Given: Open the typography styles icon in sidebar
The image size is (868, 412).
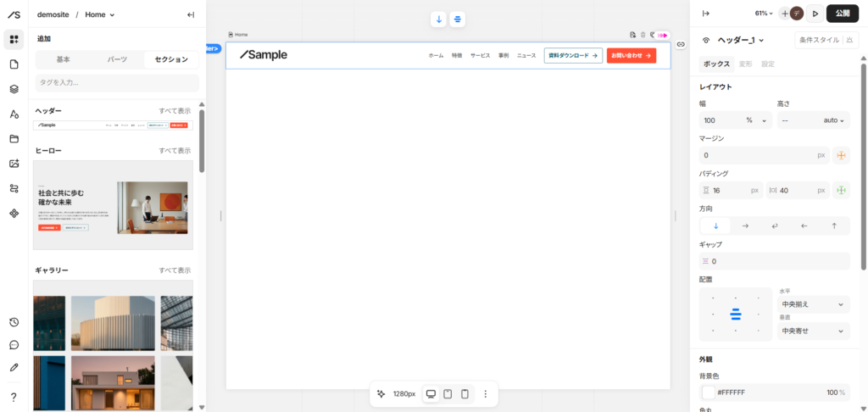Looking at the screenshot, I should pos(14,114).
